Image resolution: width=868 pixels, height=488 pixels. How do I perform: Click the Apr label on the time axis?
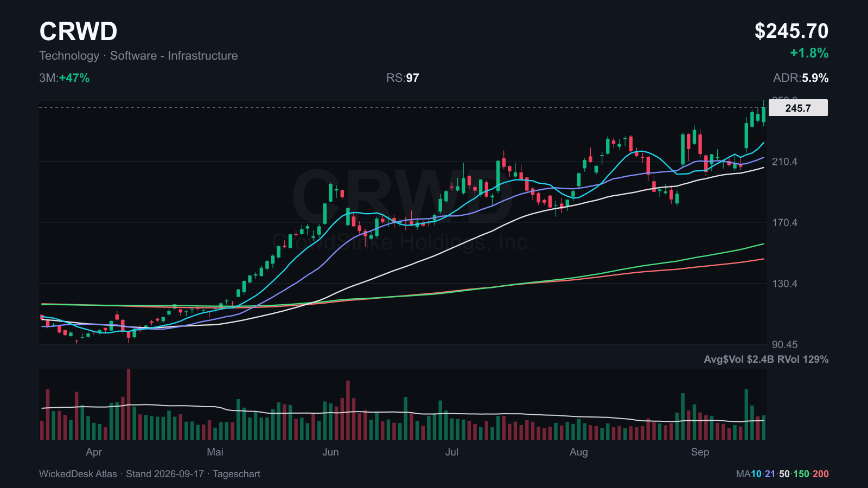tap(94, 452)
